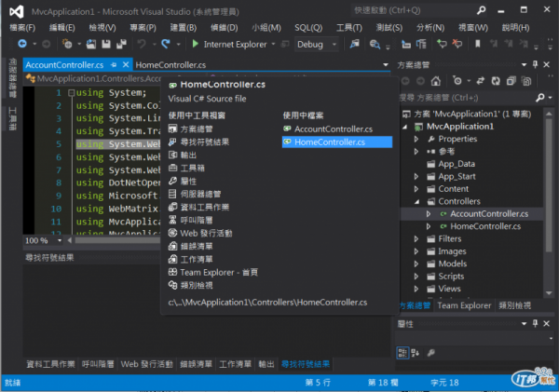Click the Property Pages wrench icon

tap(431, 353)
